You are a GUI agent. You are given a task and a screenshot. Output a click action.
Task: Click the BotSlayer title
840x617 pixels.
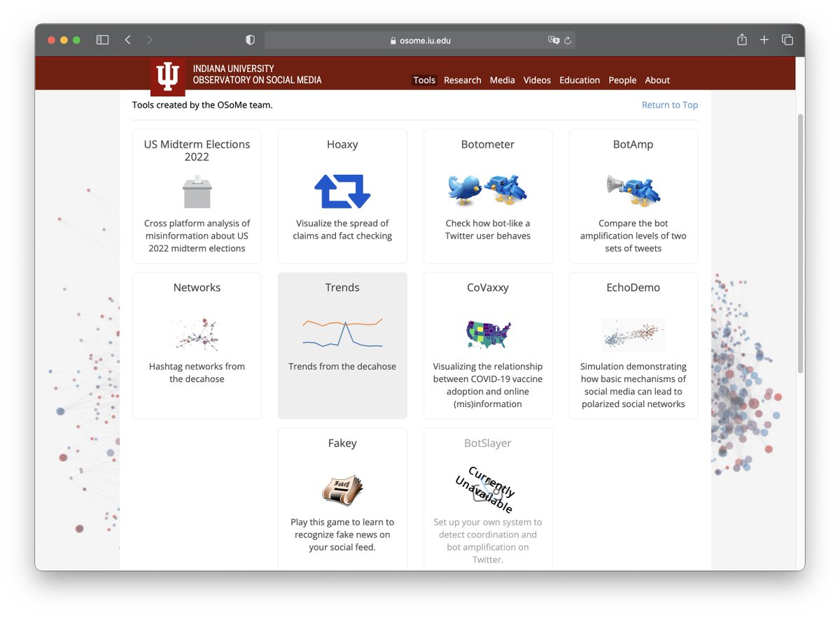[488, 443]
